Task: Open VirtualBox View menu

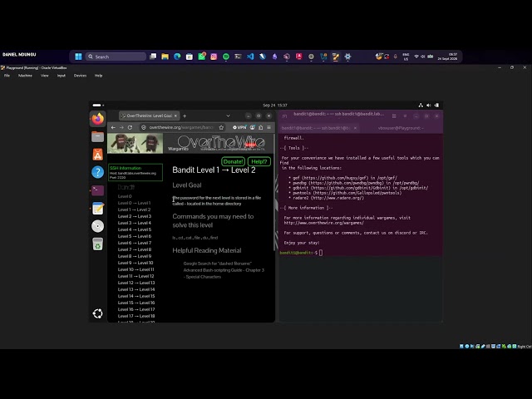Action: 44,76
